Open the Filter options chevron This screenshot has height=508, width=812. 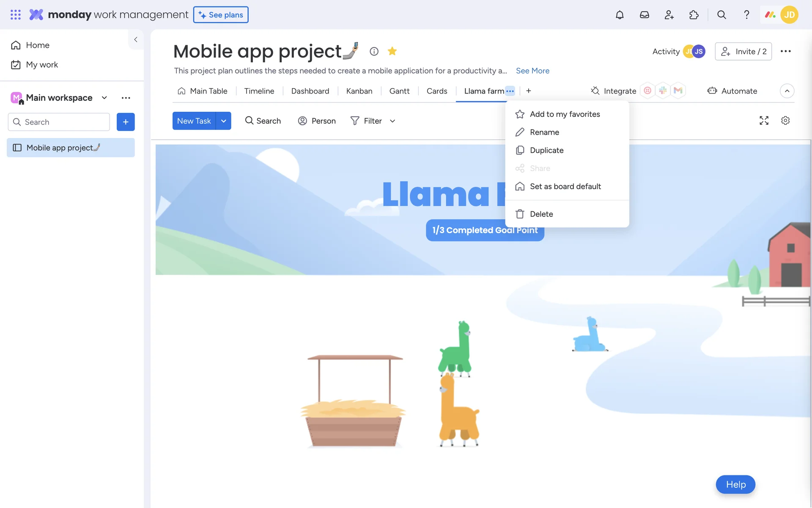click(x=392, y=121)
